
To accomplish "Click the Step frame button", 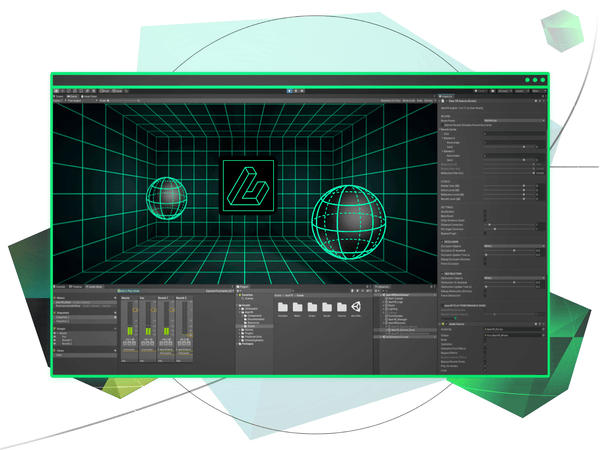I will pos(302,91).
